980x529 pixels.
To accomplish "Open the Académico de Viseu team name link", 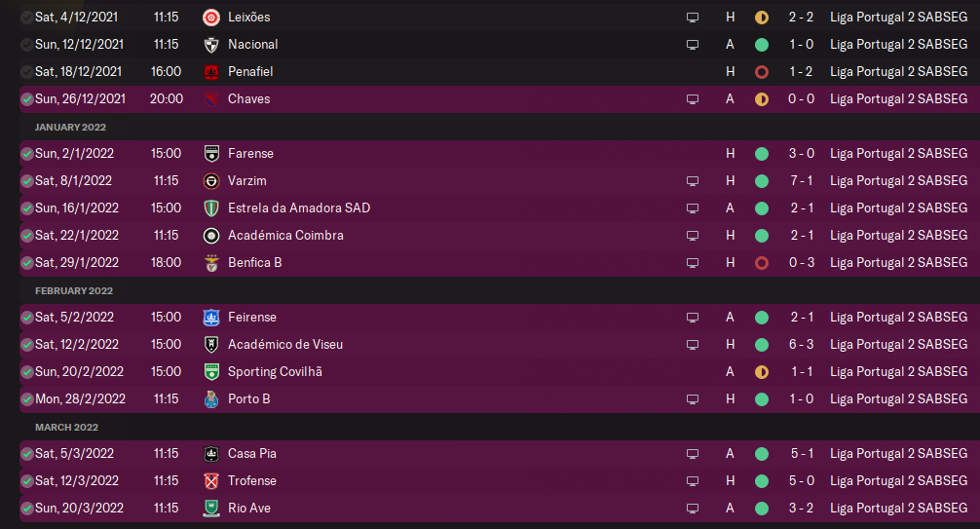I will coord(284,345).
